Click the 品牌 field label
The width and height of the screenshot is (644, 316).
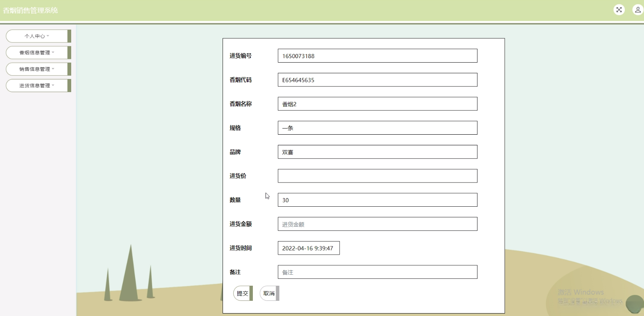coord(235,152)
